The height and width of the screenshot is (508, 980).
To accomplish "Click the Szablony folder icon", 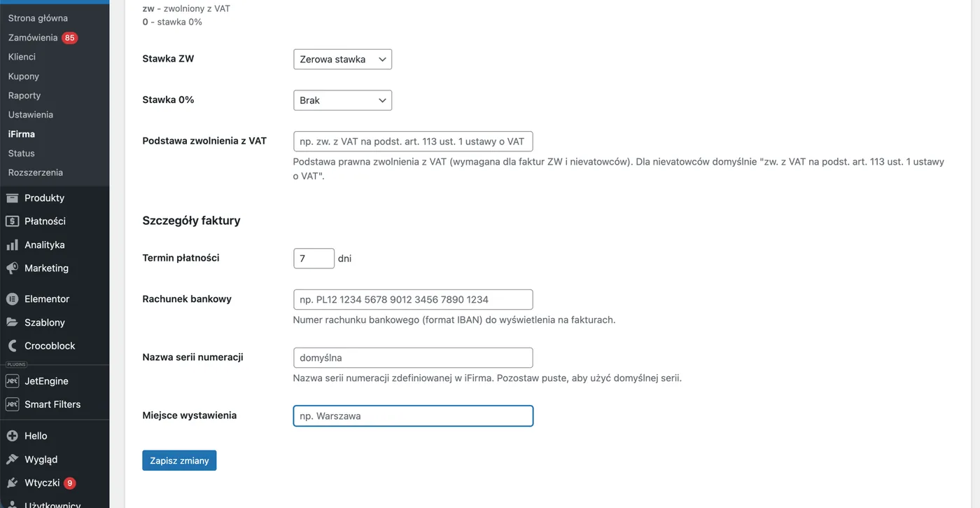I will [x=12, y=323].
